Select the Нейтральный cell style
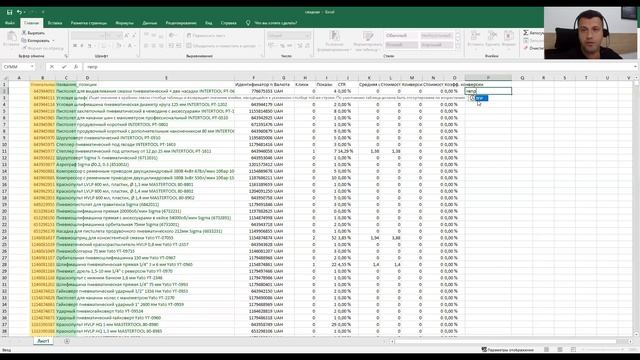This screenshot has width=640, height=360. point(436,36)
